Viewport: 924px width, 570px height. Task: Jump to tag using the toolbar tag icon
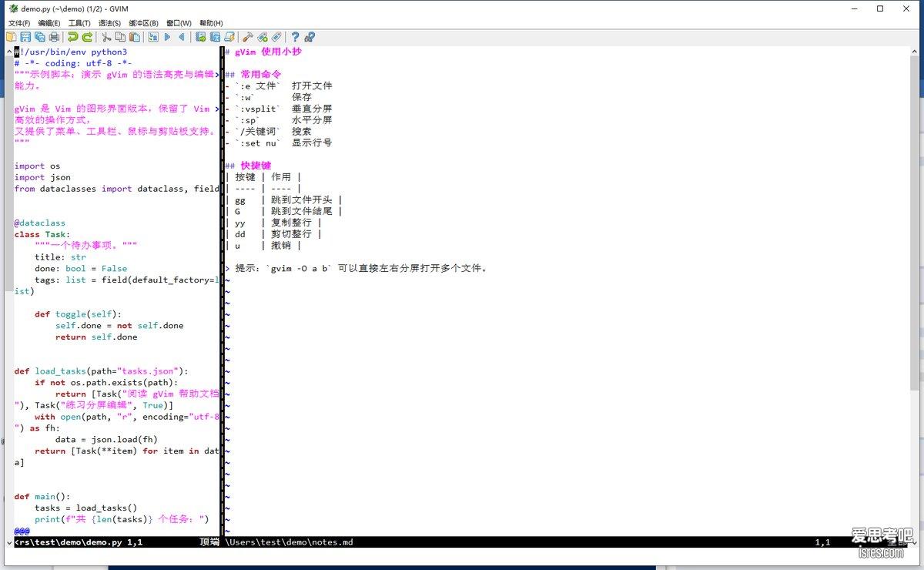(x=276, y=37)
